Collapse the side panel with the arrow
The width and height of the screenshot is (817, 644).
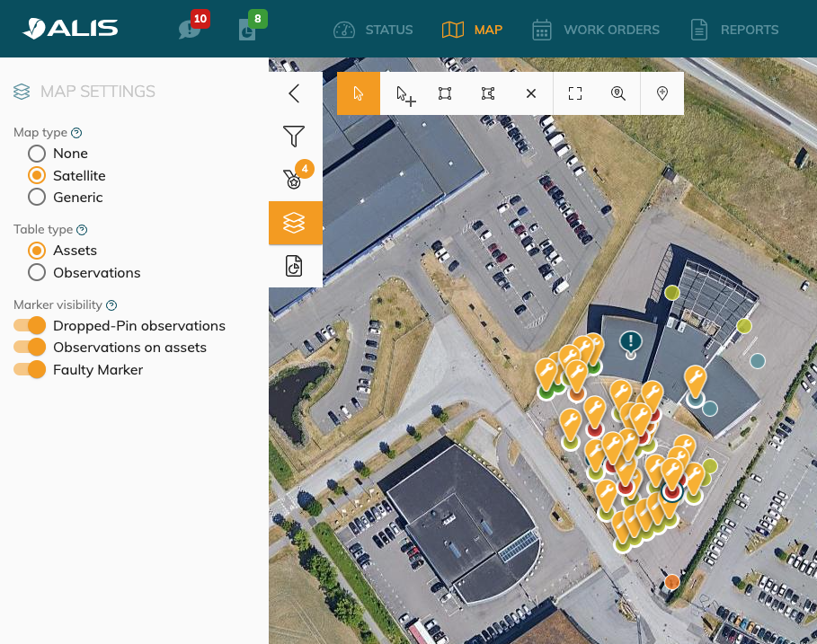(294, 93)
